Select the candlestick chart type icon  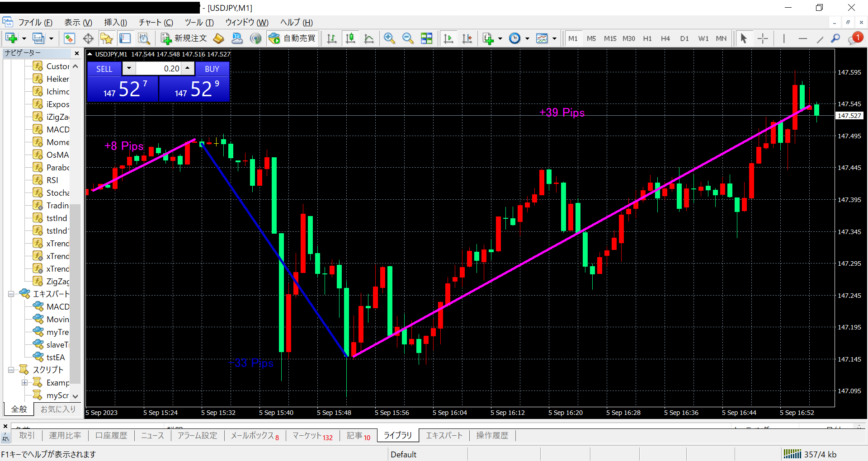click(x=350, y=38)
